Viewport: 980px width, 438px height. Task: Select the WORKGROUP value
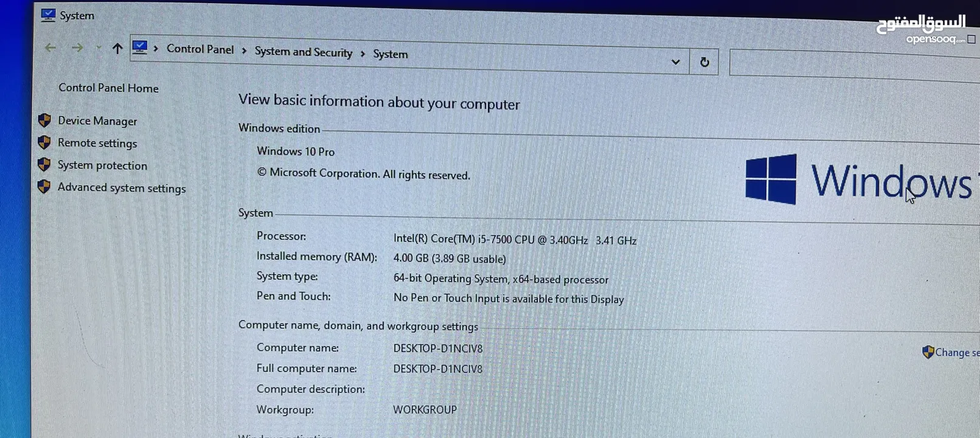pyautogui.click(x=425, y=409)
